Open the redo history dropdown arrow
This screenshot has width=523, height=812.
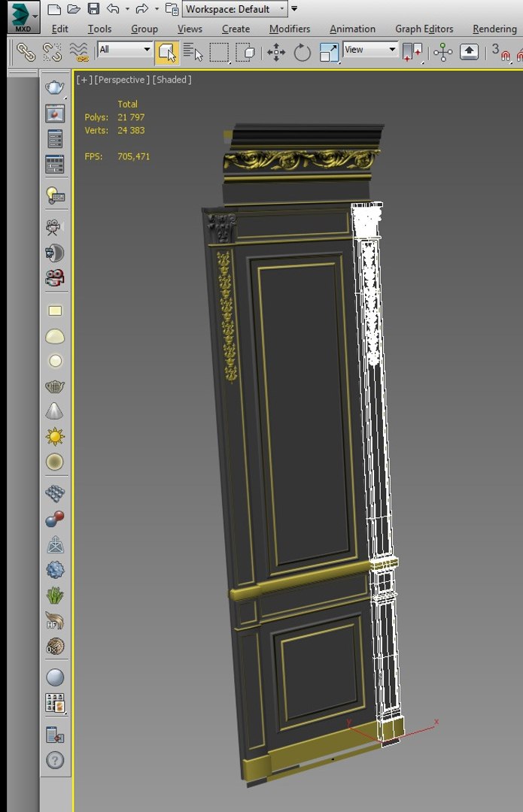click(157, 9)
